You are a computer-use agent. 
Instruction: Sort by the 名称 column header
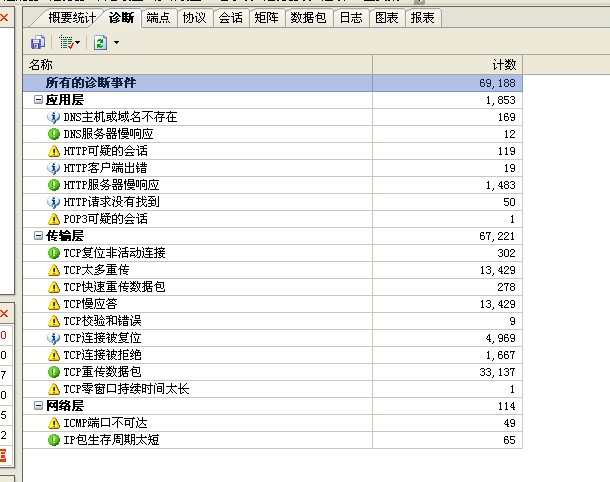pos(198,65)
